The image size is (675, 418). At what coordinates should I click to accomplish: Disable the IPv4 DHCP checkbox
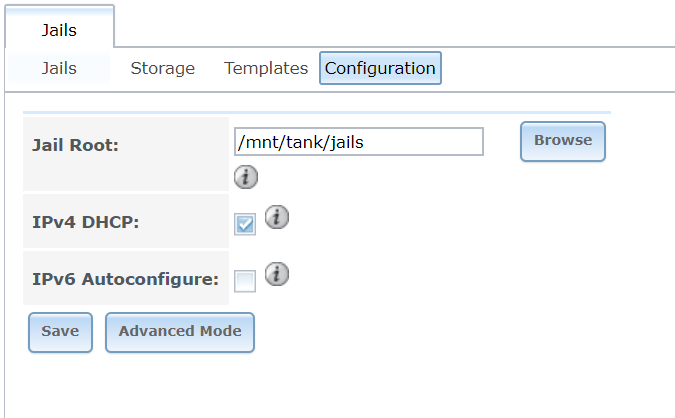point(245,225)
